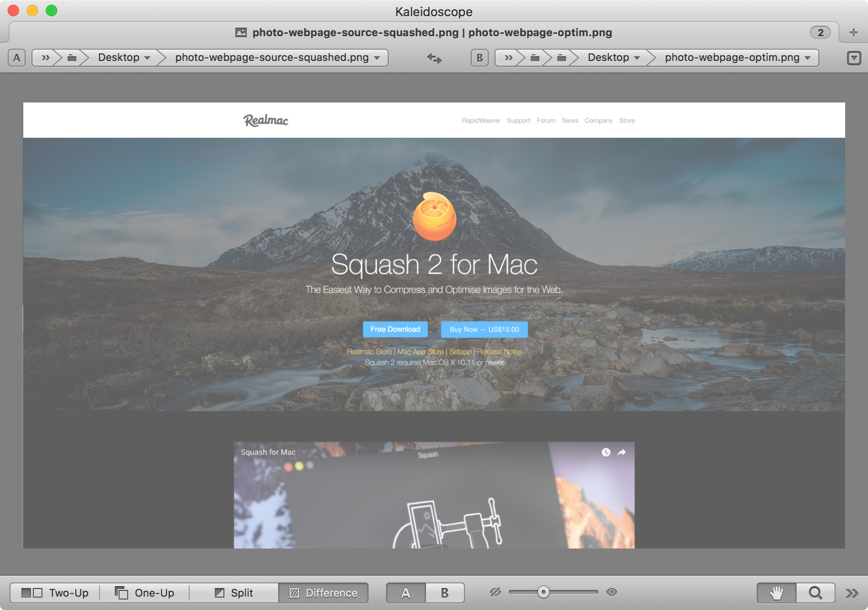
Task: Click Company nav link in image
Action: pos(599,121)
